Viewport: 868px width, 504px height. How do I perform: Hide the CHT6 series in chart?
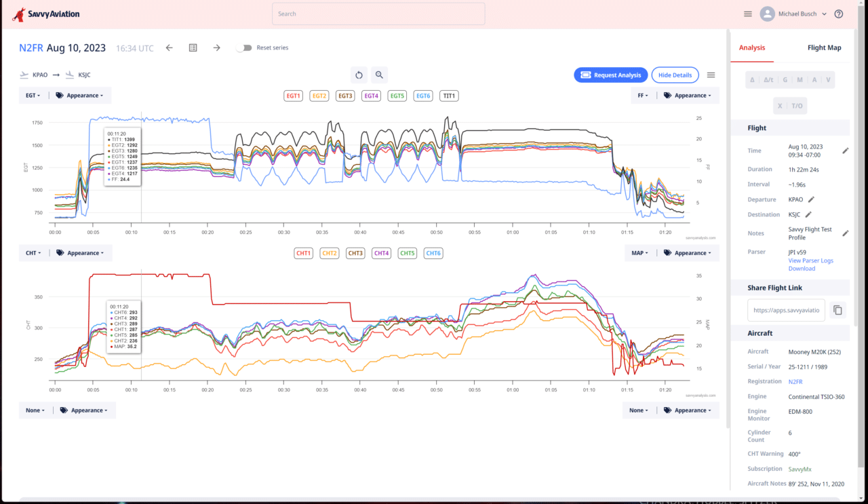point(433,253)
